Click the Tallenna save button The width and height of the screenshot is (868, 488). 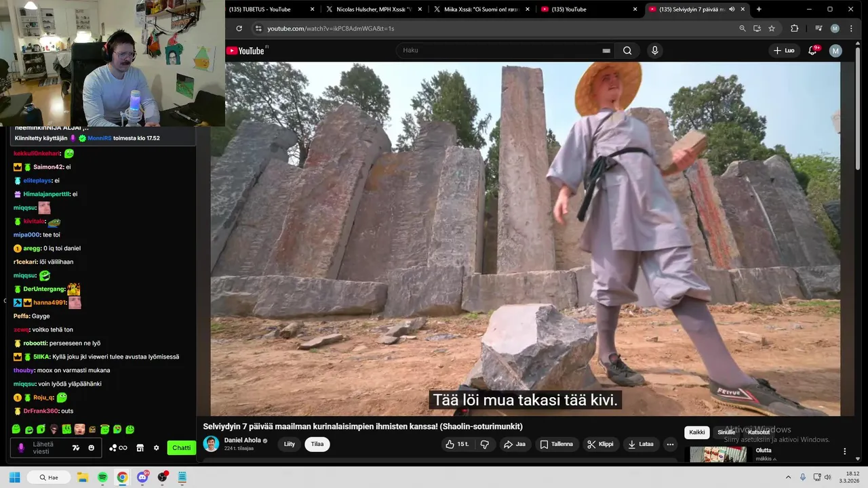pyautogui.click(x=556, y=445)
